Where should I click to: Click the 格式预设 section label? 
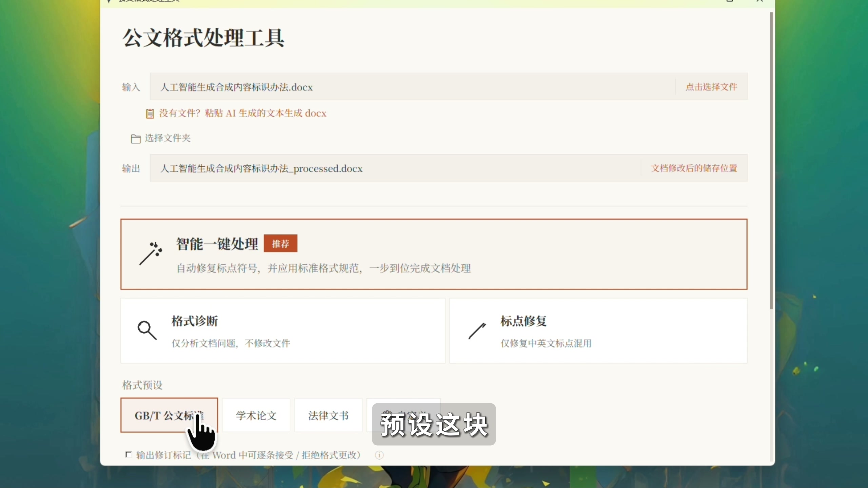[142, 385]
